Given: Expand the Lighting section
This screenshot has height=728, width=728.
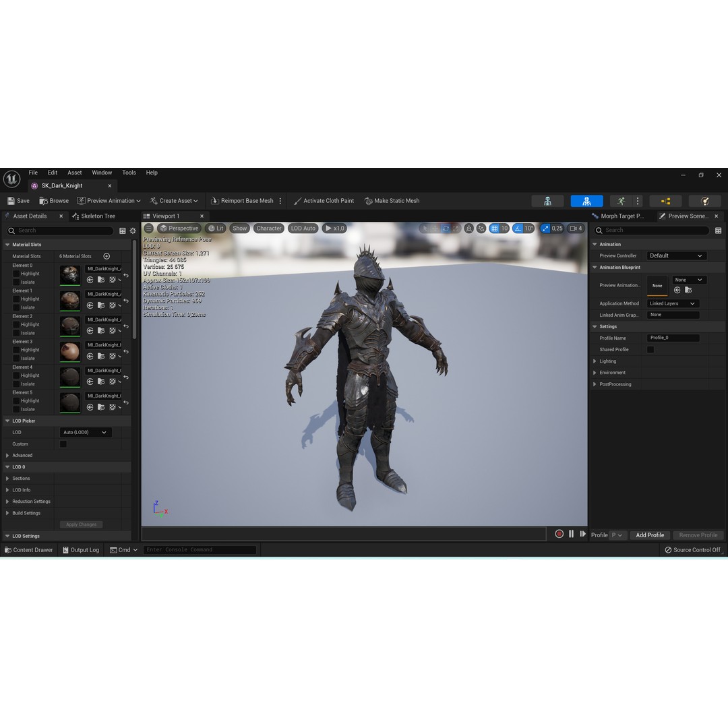Looking at the screenshot, I should [595, 361].
